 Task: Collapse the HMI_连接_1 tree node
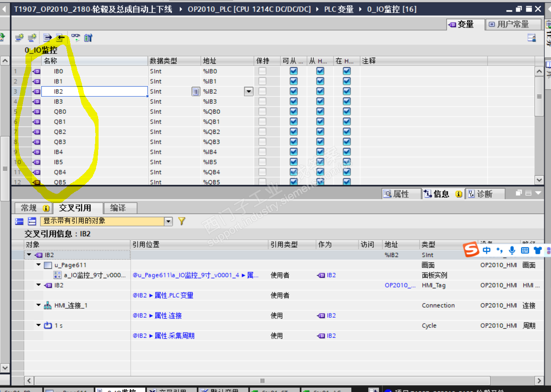[39, 305]
